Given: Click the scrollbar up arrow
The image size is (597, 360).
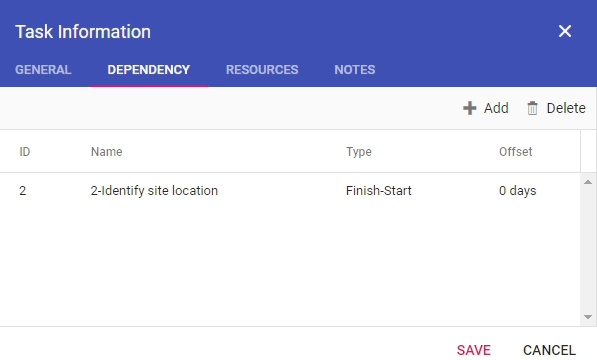Looking at the screenshot, I should [588, 182].
